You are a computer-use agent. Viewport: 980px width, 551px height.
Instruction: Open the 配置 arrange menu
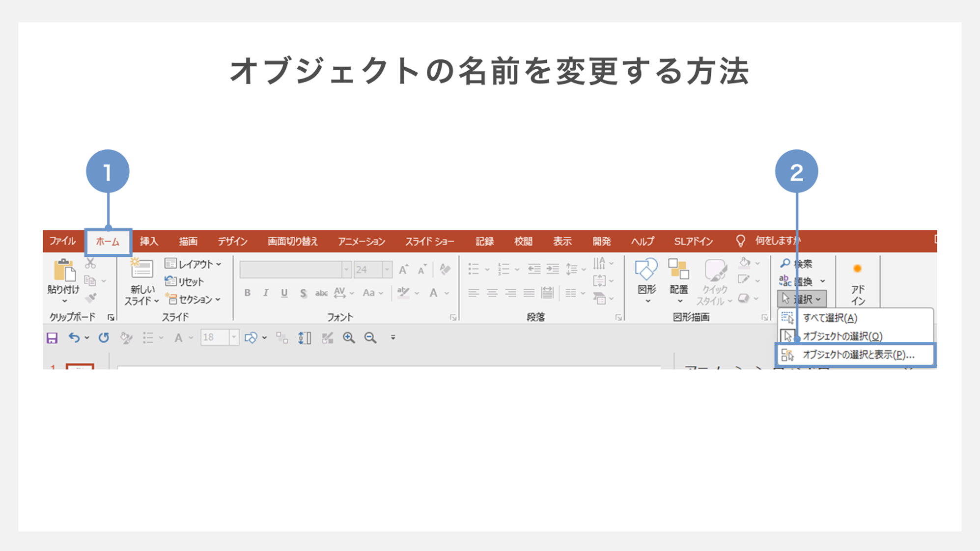point(679,280)
